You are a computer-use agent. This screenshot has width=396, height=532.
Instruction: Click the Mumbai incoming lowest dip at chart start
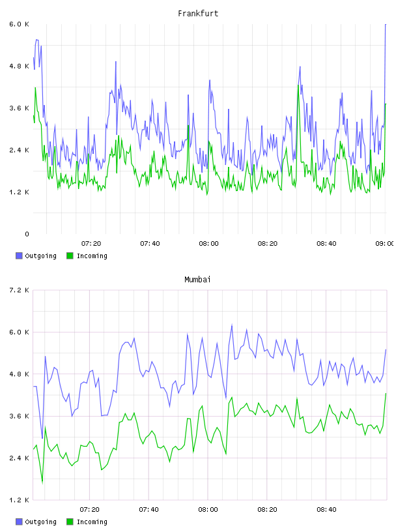42,482
